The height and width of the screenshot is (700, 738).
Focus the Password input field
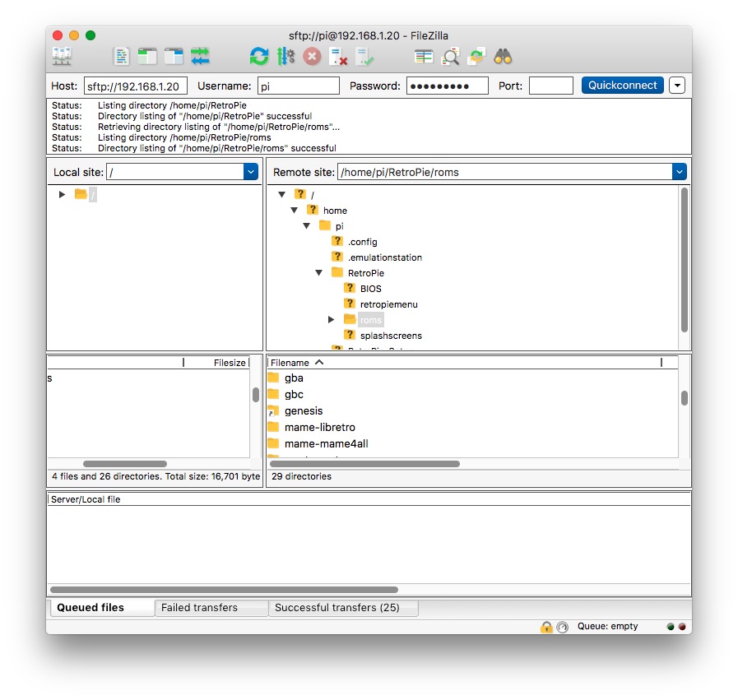pyautogui.click(x=447, y=86)
